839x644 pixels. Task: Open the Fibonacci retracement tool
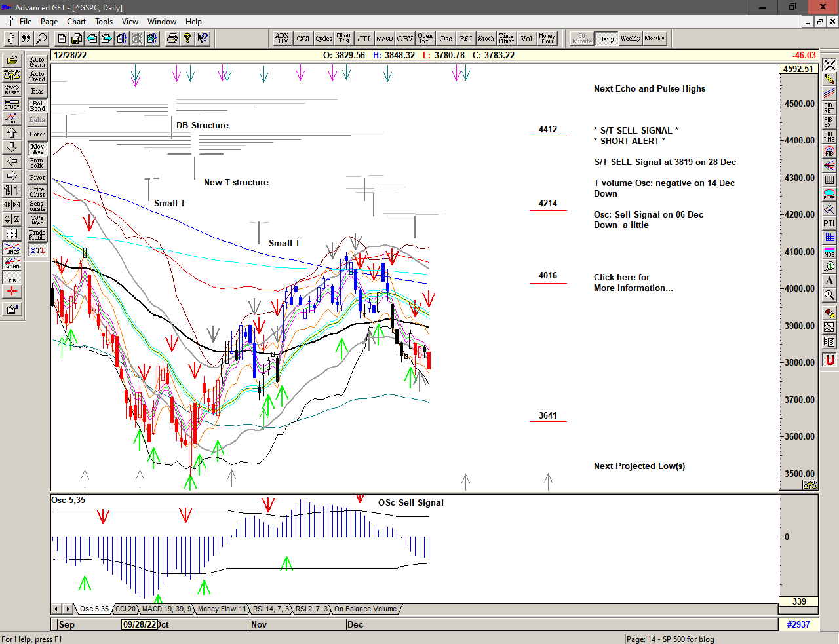(829, 107)
